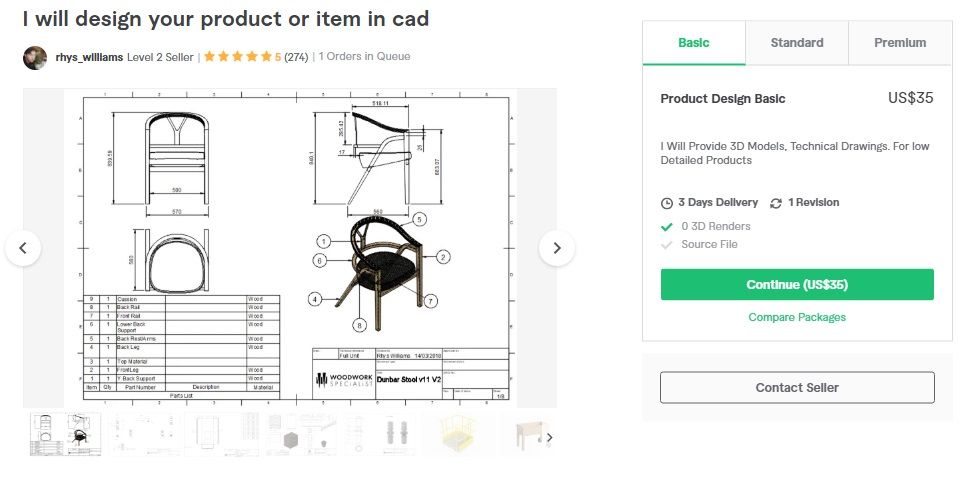Select the first chair drawing thumbnail
The width and height of the screenshot is (971, 489).
[66, 435]
